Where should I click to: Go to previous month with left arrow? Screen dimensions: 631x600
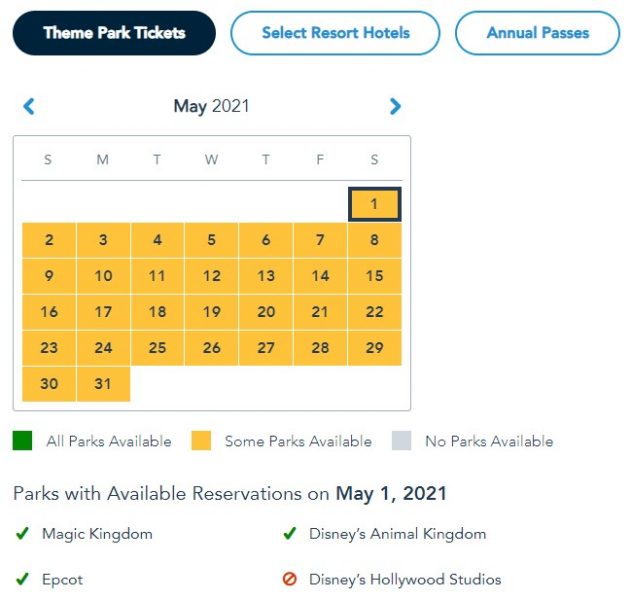pos(29,106)
